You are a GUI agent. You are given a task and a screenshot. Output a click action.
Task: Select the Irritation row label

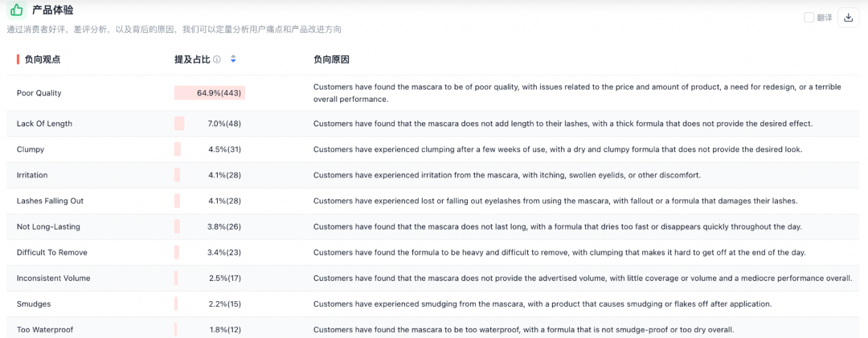tap(32, 175)
